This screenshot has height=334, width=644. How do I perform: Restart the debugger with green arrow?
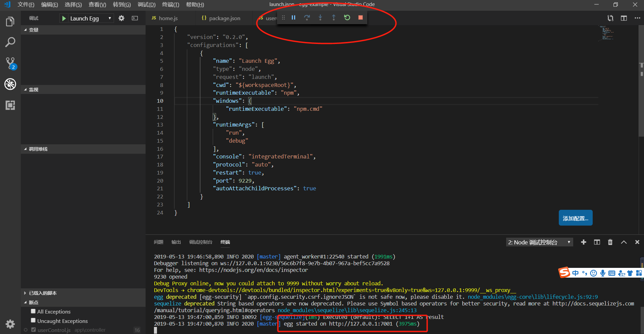[x=347, y=17]
